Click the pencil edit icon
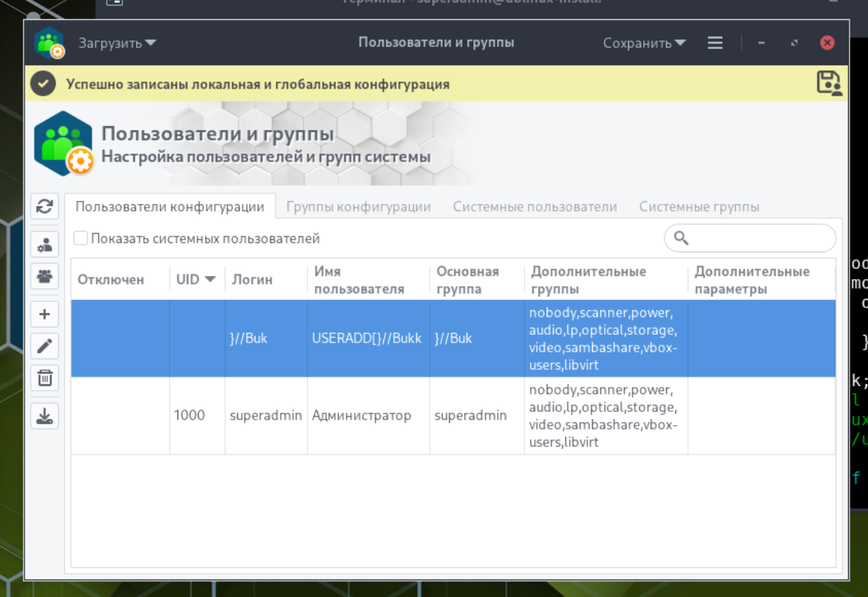868x597 pixels. pyautogui.click(x=44, y=346)
